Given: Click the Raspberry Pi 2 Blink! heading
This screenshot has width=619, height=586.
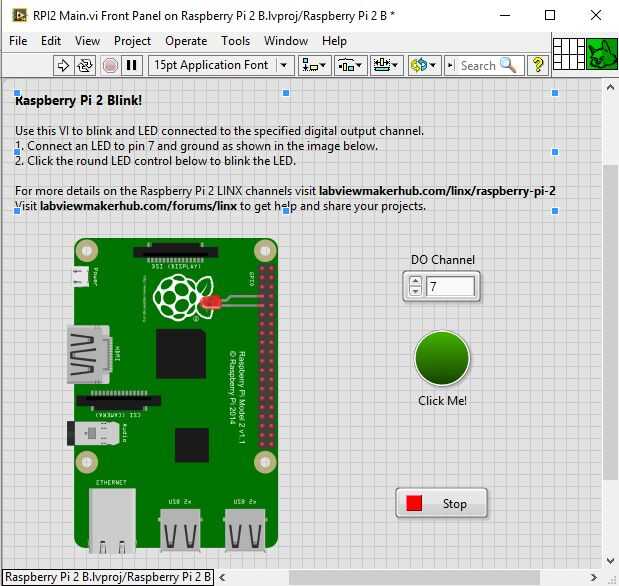Looking at the screenshot, I should click(78, 100).
